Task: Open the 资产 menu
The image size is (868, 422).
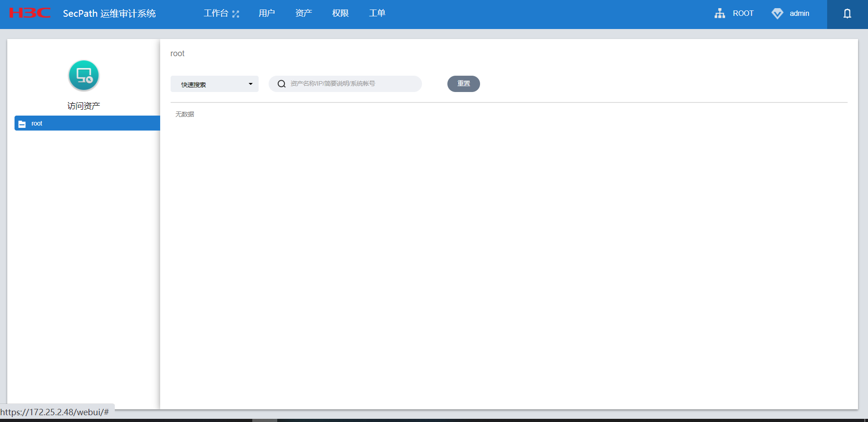Action: [x=304, y=13]
